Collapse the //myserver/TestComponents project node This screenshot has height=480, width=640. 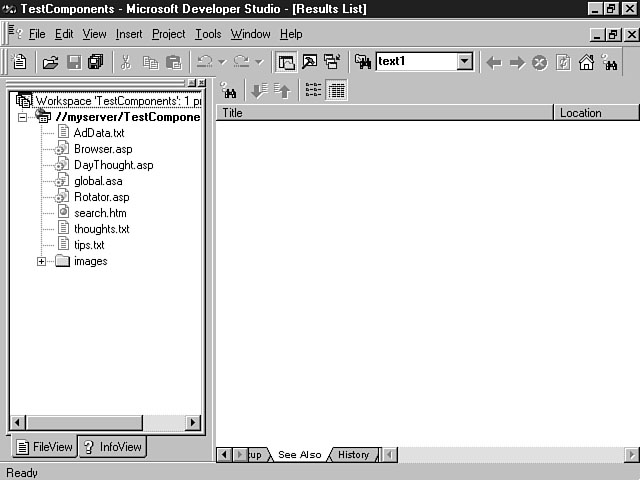[23, 117]
